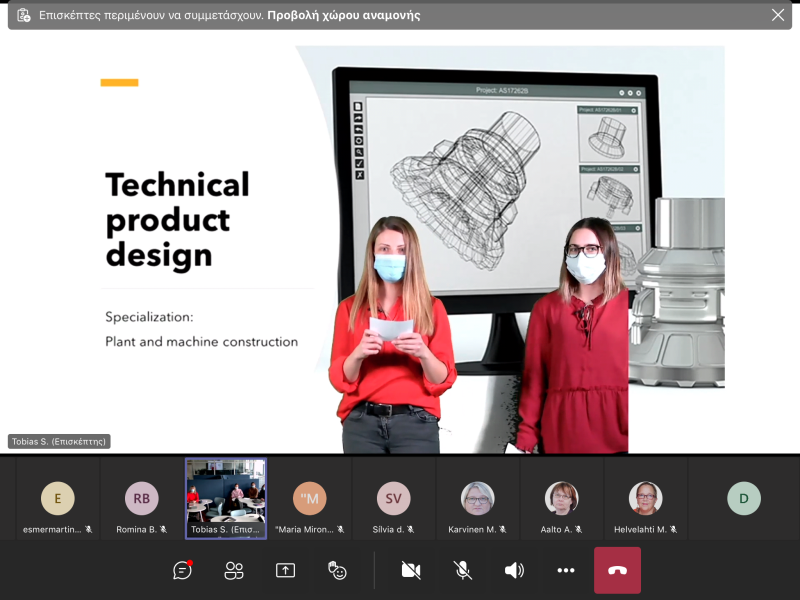
Task: Select Romina B.'s RB avatar
Action: (x=142, y=498)
